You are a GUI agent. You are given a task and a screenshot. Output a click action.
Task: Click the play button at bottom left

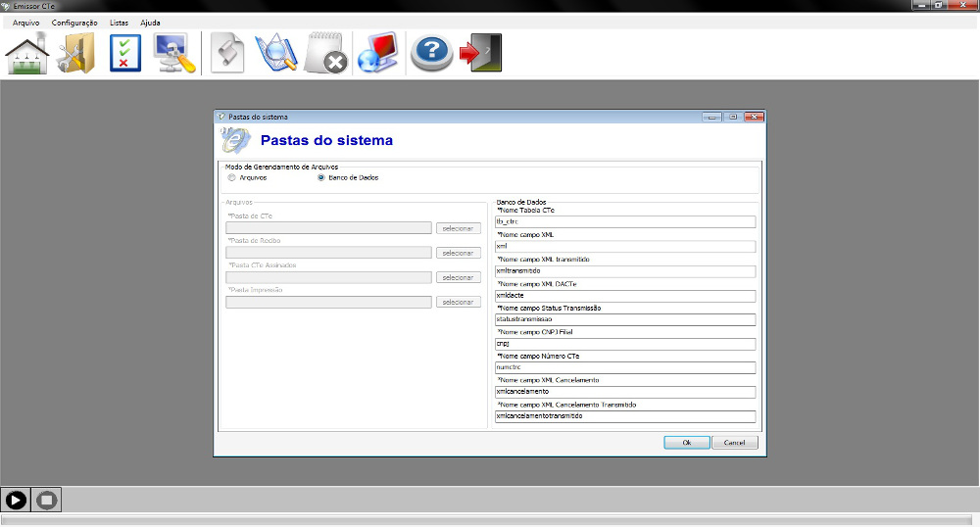click(x=16, y=500)
